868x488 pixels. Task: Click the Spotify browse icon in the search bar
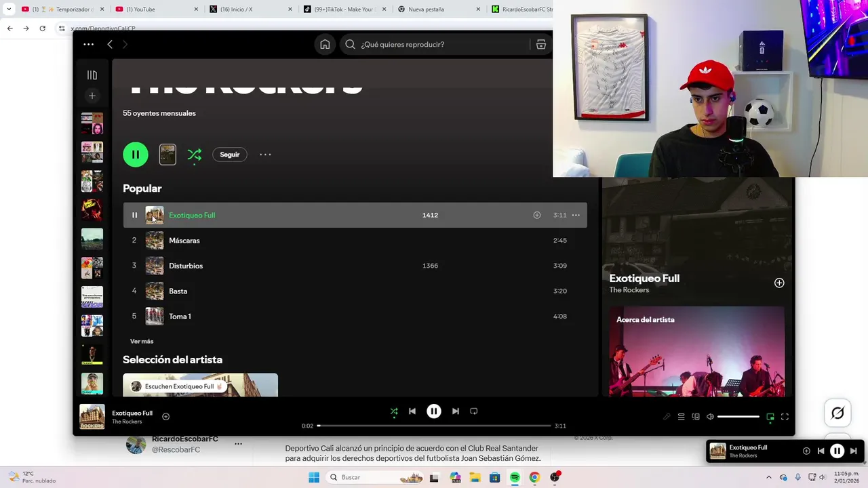(x=541, y=44)
